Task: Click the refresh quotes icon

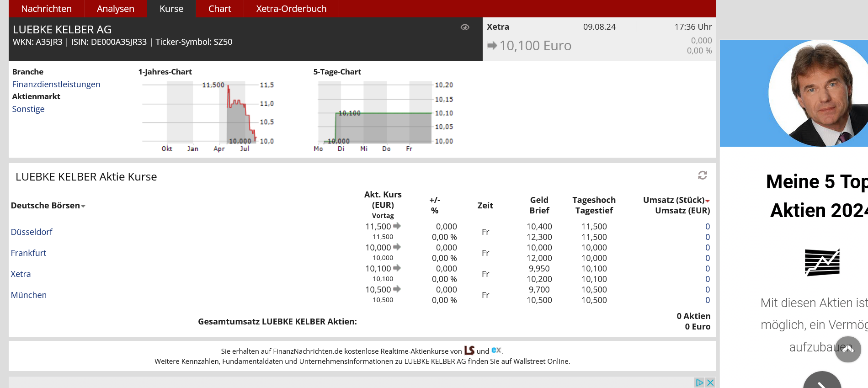Action: pos(703,175)
